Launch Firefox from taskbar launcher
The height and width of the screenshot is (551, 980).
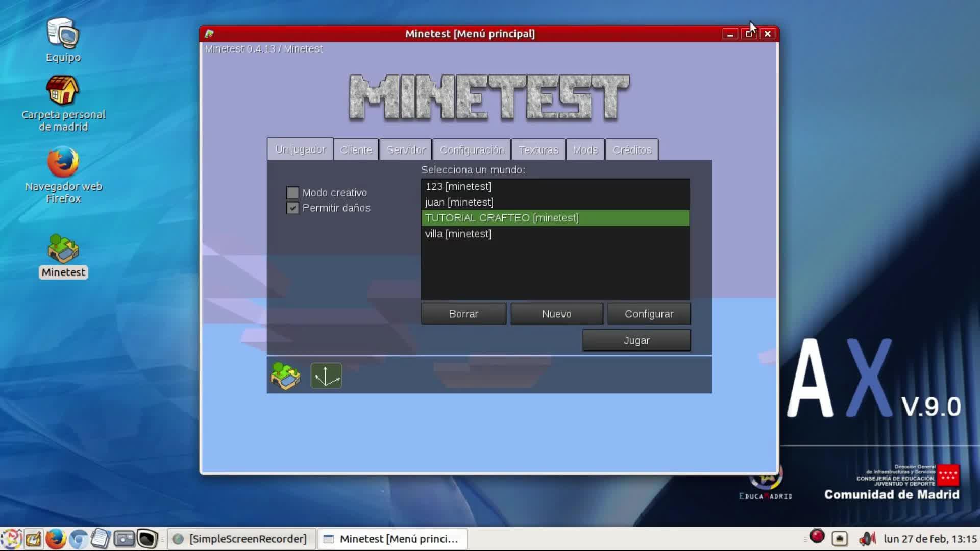56,539
